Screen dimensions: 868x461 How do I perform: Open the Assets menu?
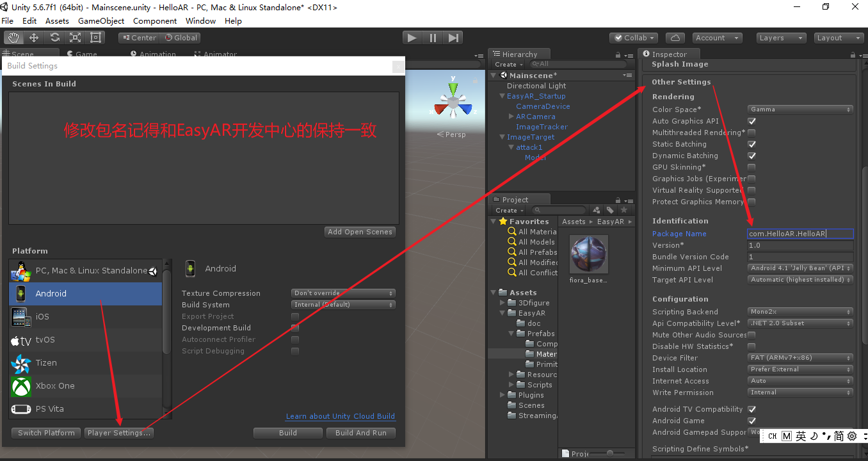57,20
